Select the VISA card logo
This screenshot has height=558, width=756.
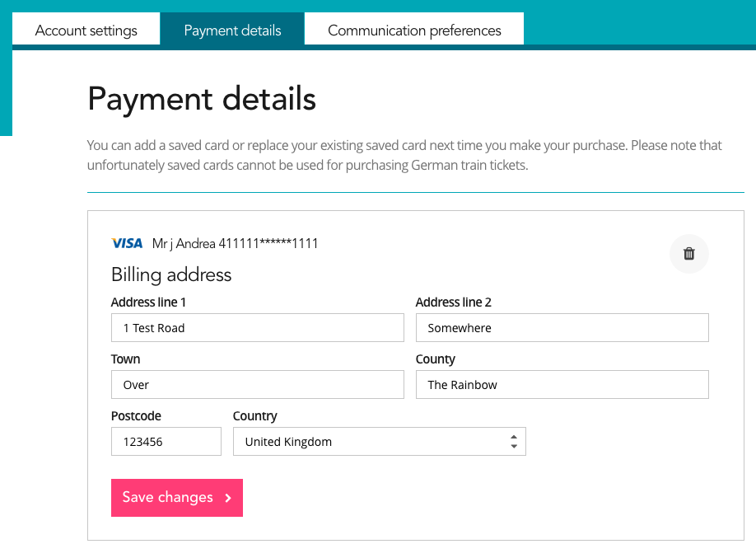point(127,242)
